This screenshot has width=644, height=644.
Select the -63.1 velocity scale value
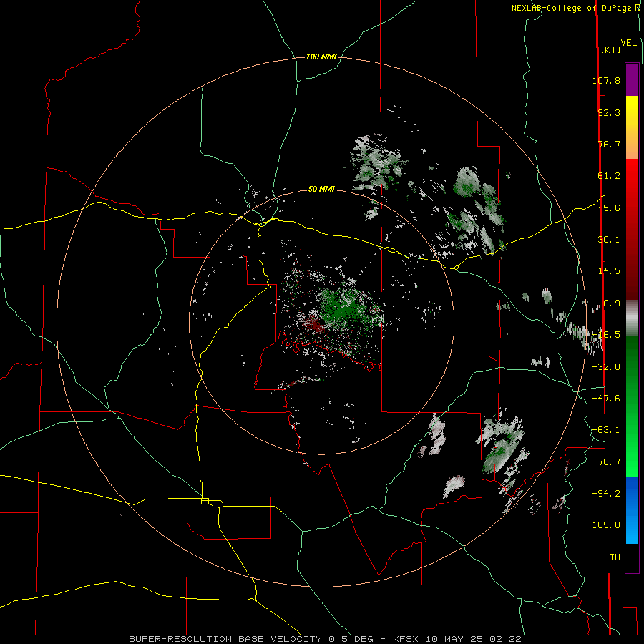point(606,430)
